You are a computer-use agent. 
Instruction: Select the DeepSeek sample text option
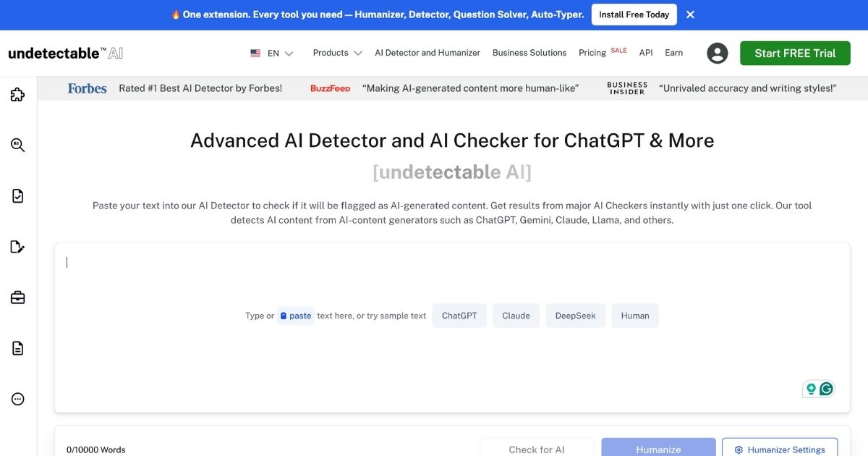[x=575, y=316]
